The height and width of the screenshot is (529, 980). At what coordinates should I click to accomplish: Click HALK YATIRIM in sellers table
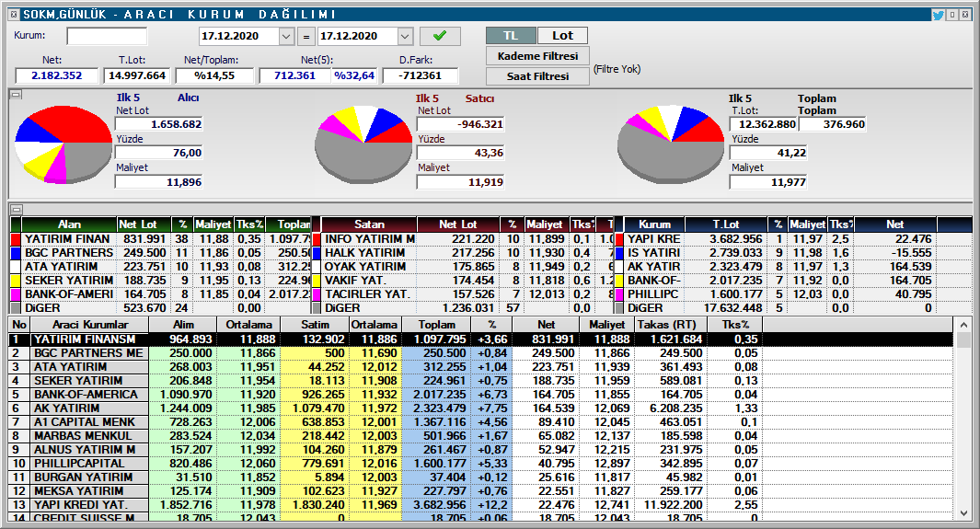(x=364, y=253)
